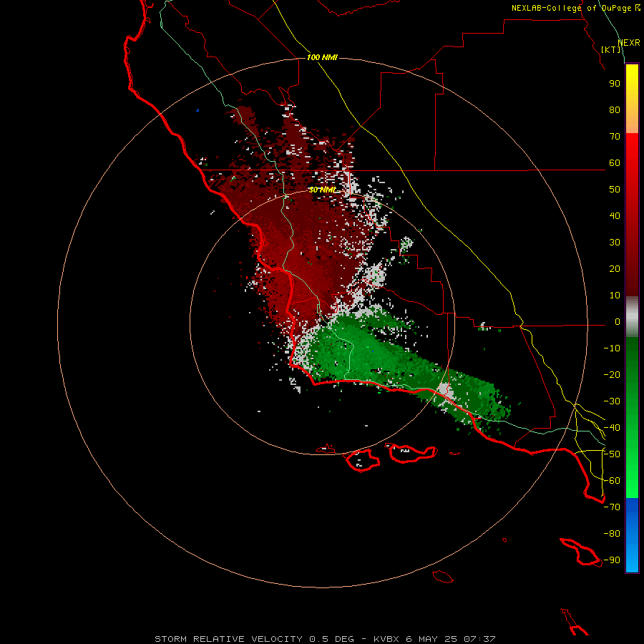Select the 50 value on velocity scale
Image resolution: width=644 pixels, height=644 pixels.
tap(615, 190)
